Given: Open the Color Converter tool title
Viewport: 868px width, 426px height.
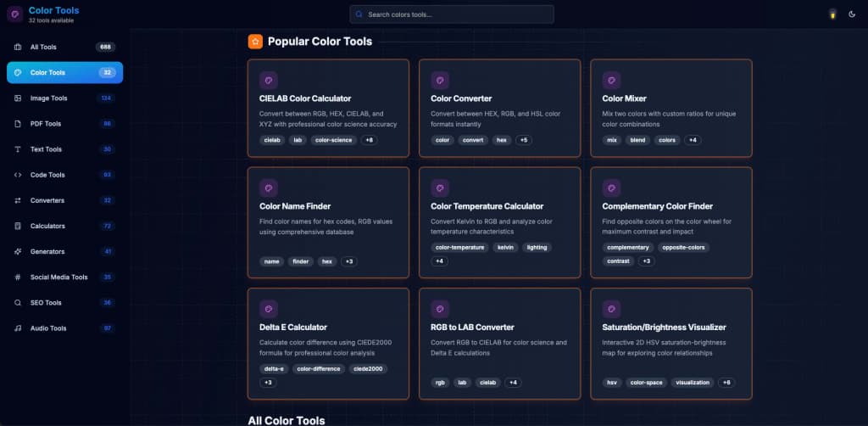Looking at the screenshot, I should click(461, 98).
